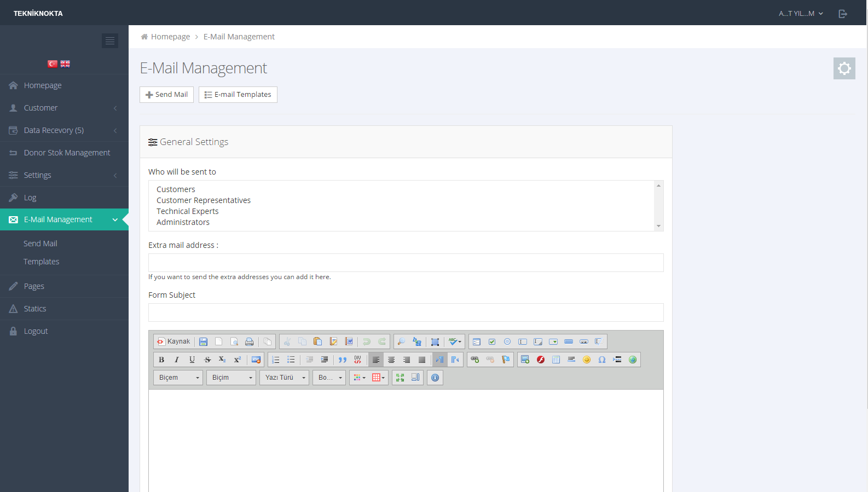
Task: Open the text color picker in editor
Action: point(359,378)
